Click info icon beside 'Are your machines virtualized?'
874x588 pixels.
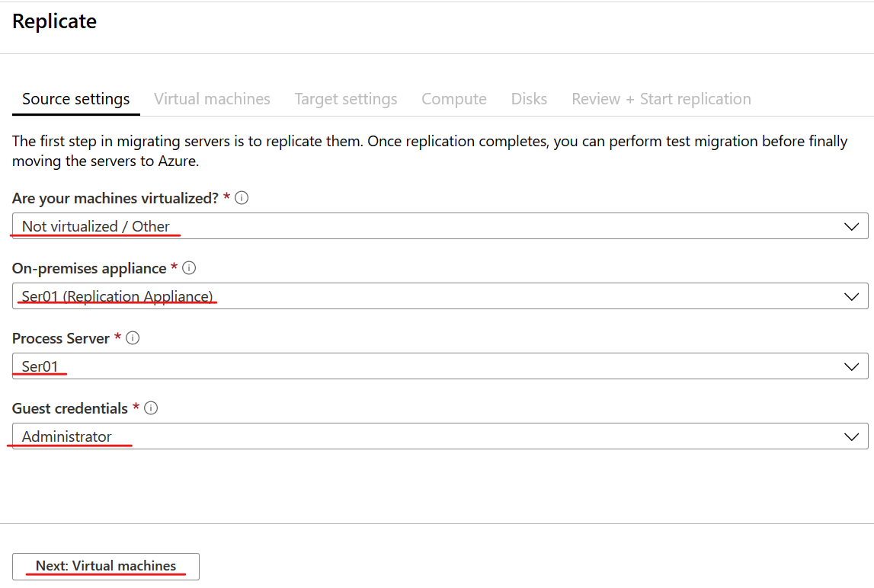coord(242,198)
